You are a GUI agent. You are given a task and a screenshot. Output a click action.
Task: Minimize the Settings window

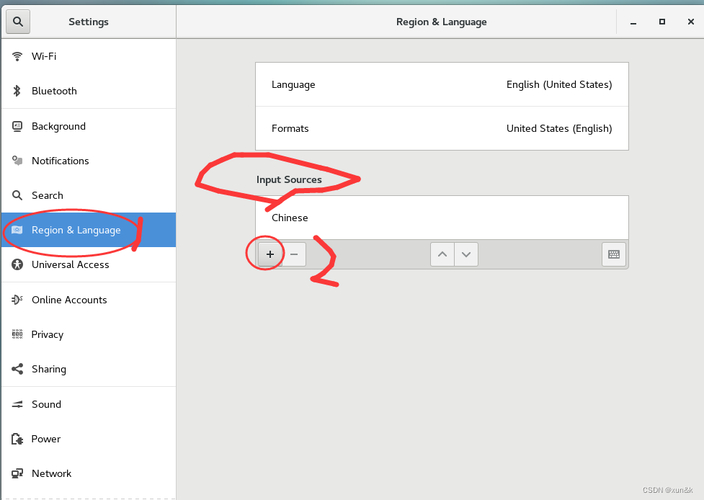pos(633,22)
